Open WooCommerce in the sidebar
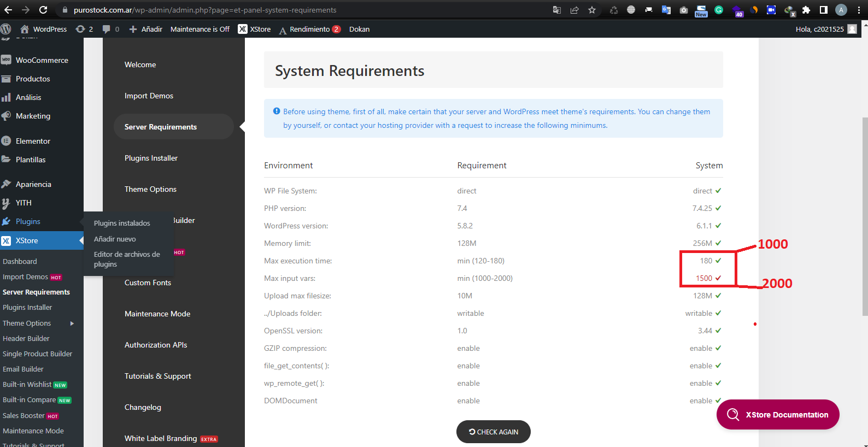The image size is (868, 447). pyautogui.click(x=42, y=60)
